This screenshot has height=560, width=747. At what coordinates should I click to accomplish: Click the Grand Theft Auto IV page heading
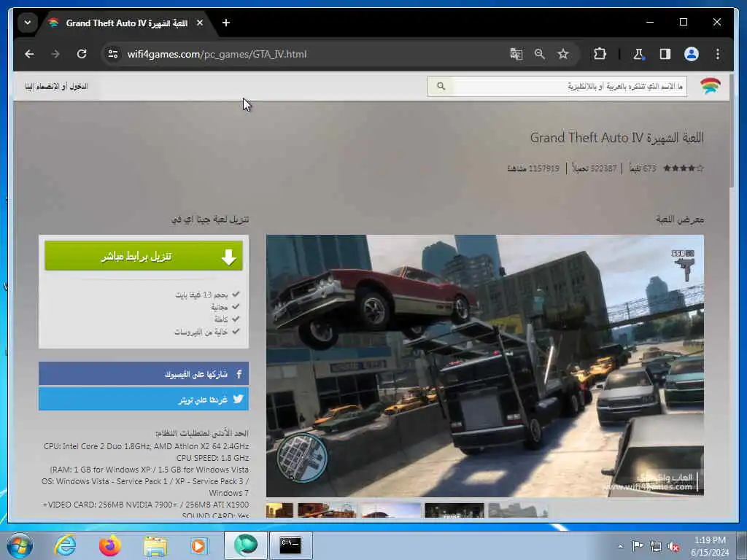pyautogui.click(x=617, y=138)
